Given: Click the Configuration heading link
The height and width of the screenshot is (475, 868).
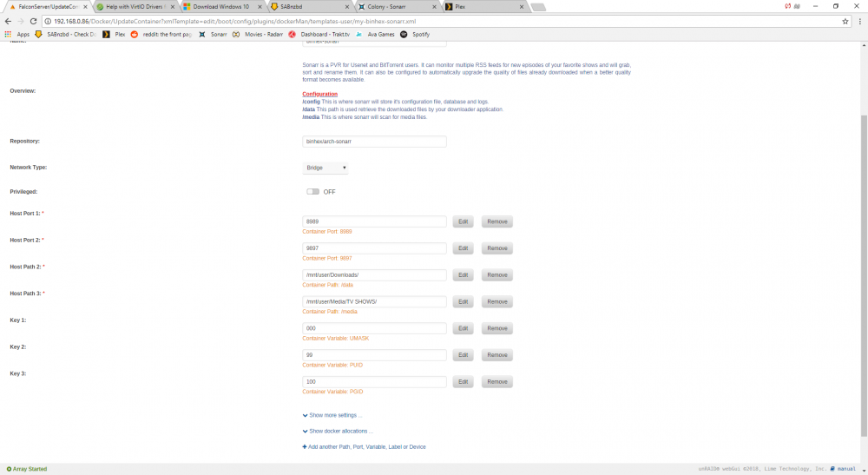Looking at the screenshot, I should point(320,94).
